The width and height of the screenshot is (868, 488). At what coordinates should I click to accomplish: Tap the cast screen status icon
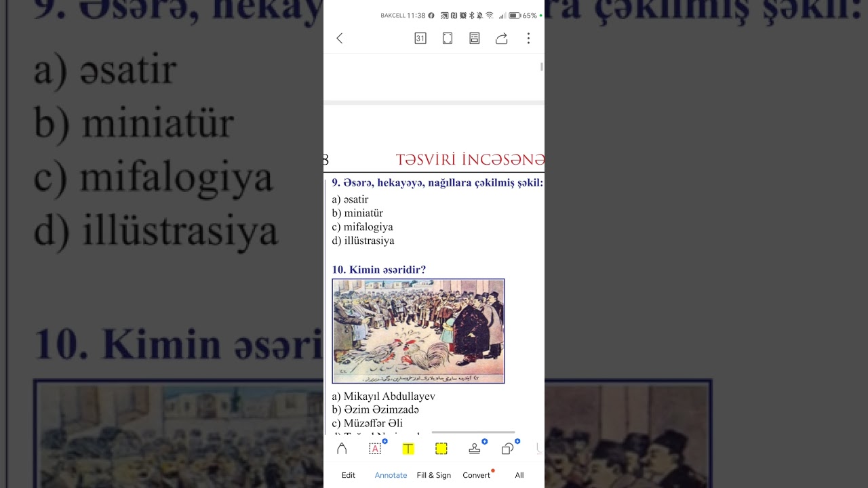445,16
